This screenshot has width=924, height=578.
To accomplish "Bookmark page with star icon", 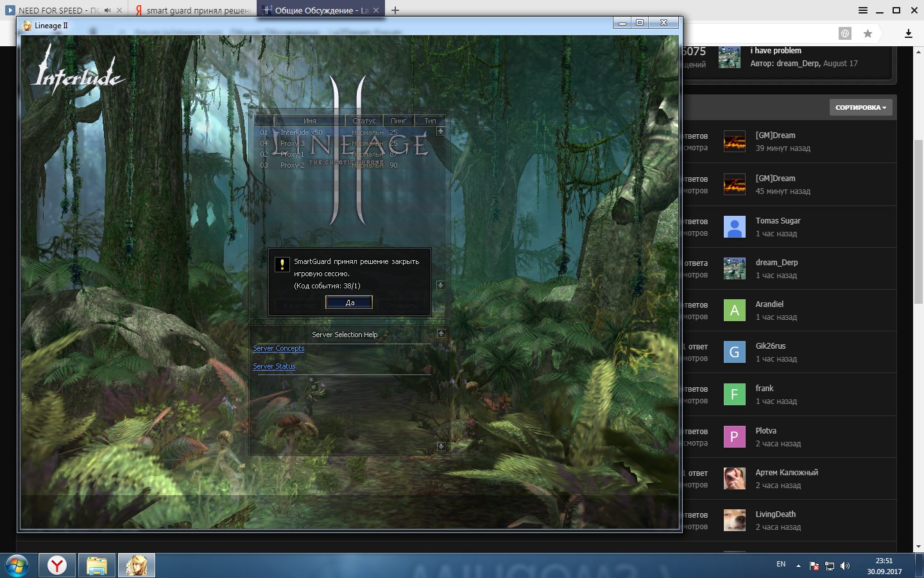I will [x=868, y=33].
